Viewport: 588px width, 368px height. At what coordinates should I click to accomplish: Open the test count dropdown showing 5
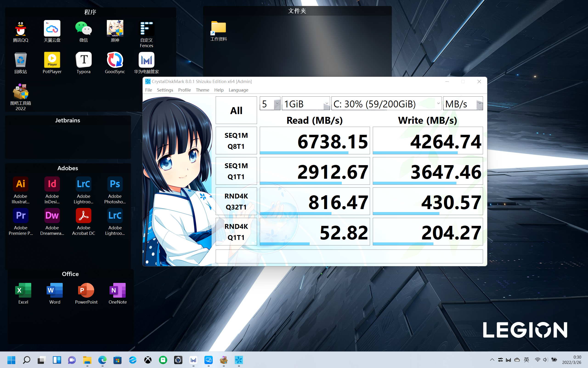point(270,103)
